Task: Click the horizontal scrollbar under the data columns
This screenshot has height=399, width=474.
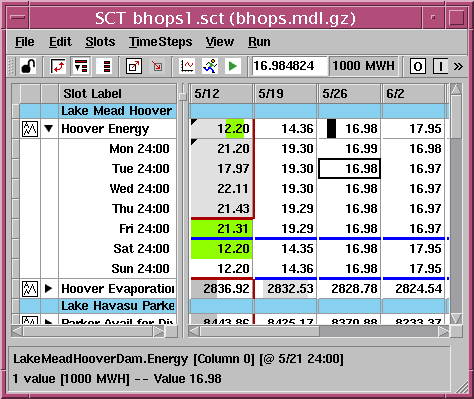Action: tap(319, 331)
